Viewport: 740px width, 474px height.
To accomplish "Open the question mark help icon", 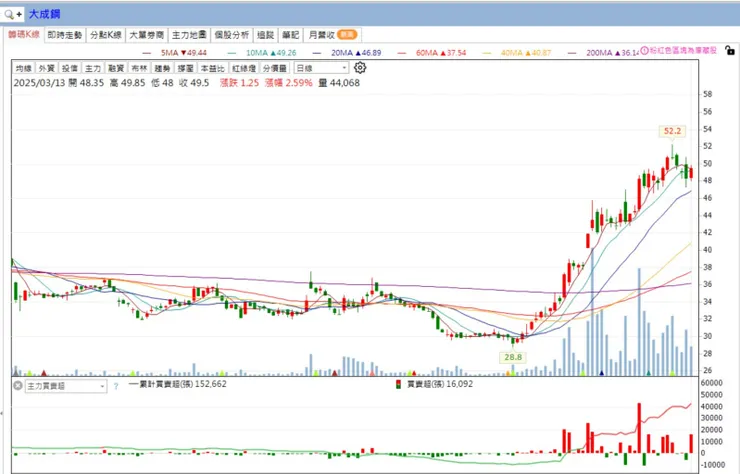I will click(116, 386).
